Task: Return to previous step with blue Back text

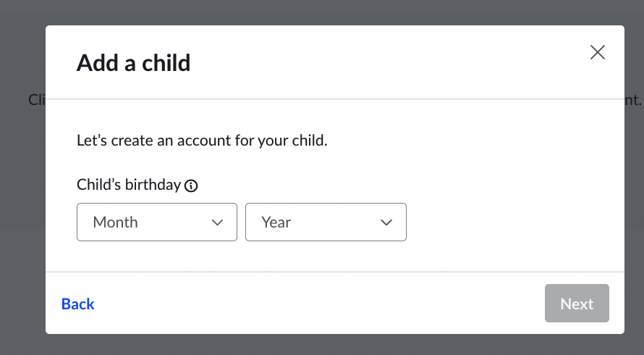Action: 77,304
